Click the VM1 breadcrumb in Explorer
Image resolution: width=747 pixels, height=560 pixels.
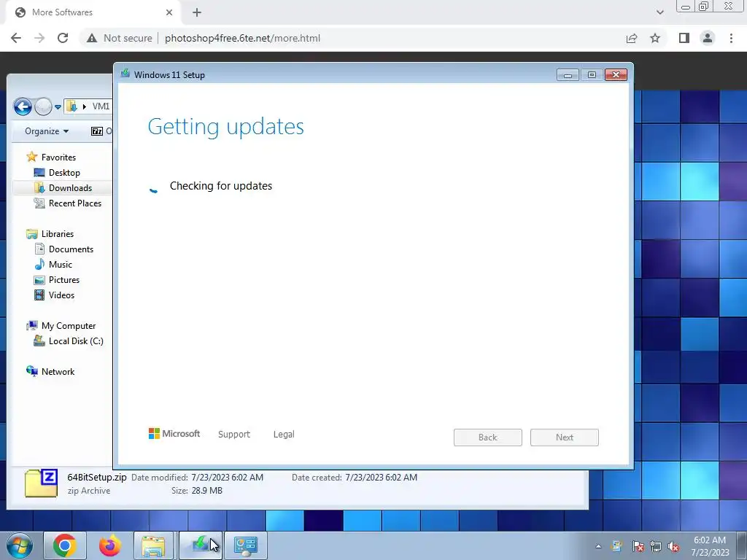pos(101,106)
